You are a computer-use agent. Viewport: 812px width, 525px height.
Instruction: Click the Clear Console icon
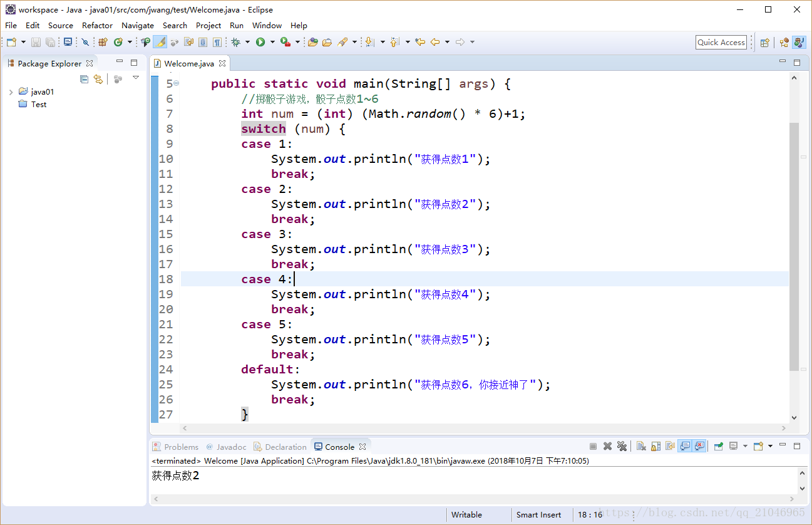point(641,446)
